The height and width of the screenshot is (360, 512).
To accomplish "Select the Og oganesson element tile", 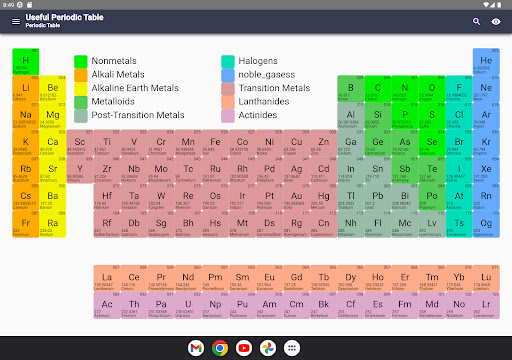I will (486, 224).
